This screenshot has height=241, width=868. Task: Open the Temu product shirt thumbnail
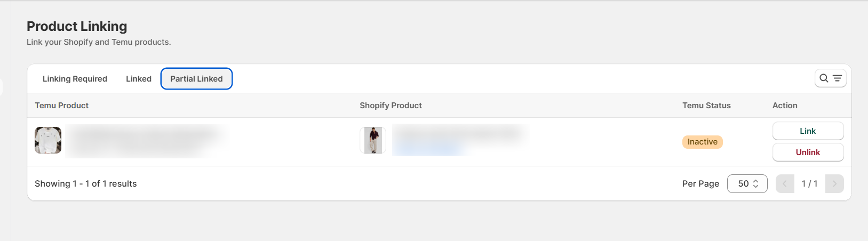tap(48, 140)
